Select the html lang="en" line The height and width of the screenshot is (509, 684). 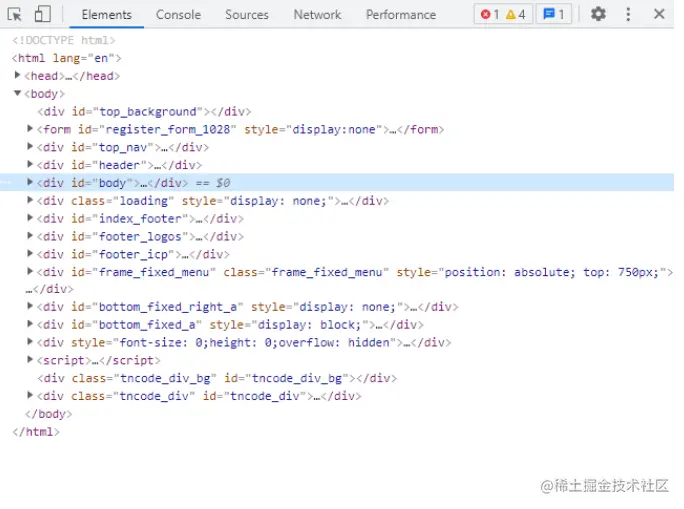point(67,58)
